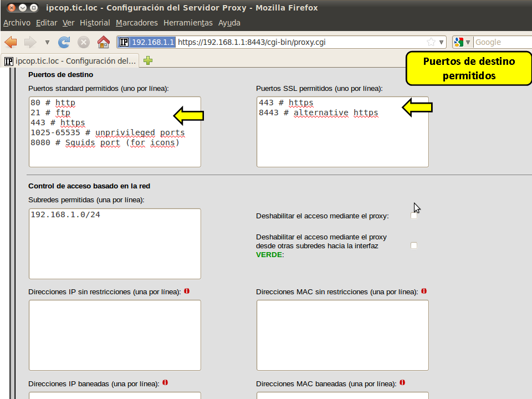Image resolution: width=532 pixels, height=399 pixels.
Task: Click the Reload page icon
Action: (x=64, y=42)
